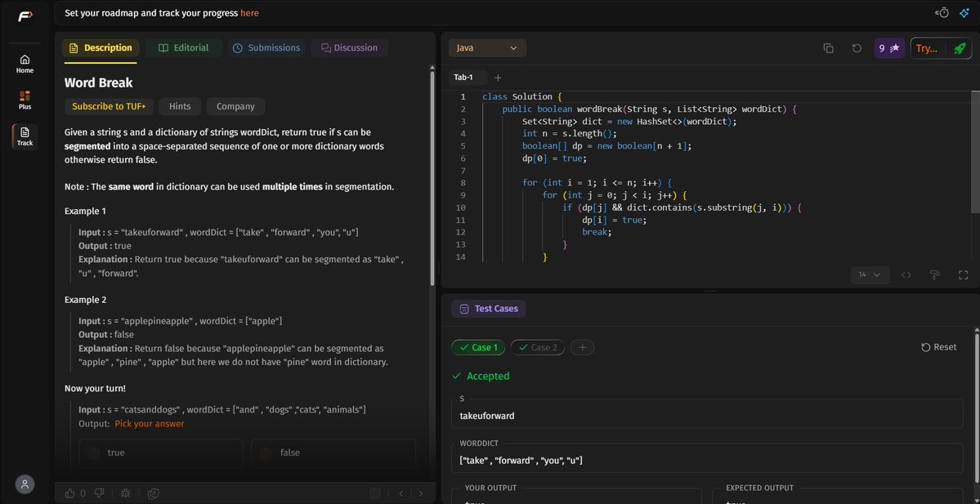Open the Hints button

tap(180, 106)
